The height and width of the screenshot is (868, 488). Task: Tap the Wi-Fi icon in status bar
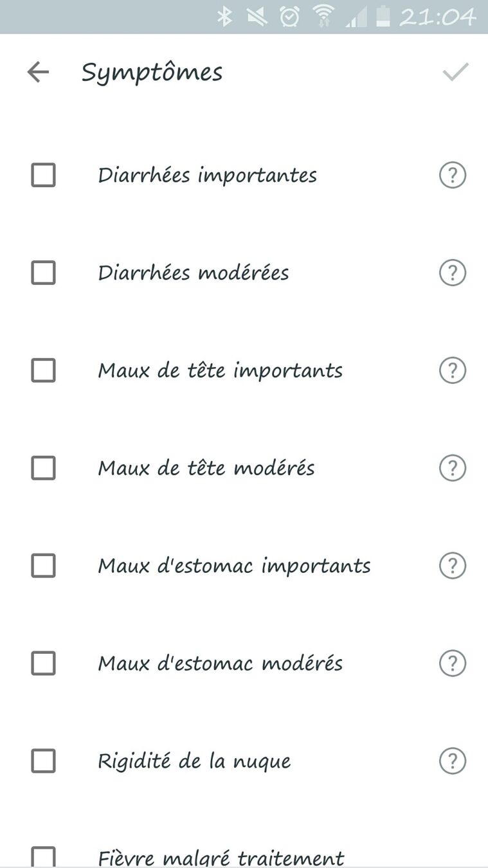click(x=323, y=16)
